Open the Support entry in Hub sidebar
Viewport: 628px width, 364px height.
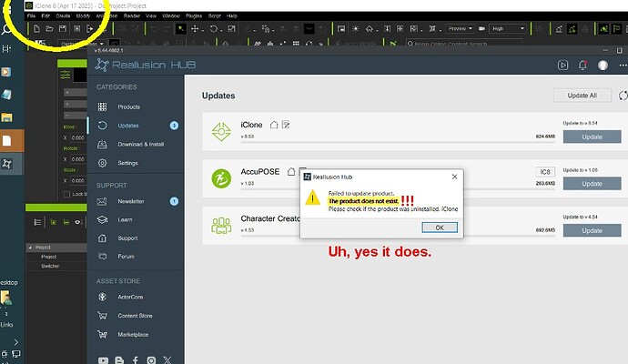pos(127,238)
